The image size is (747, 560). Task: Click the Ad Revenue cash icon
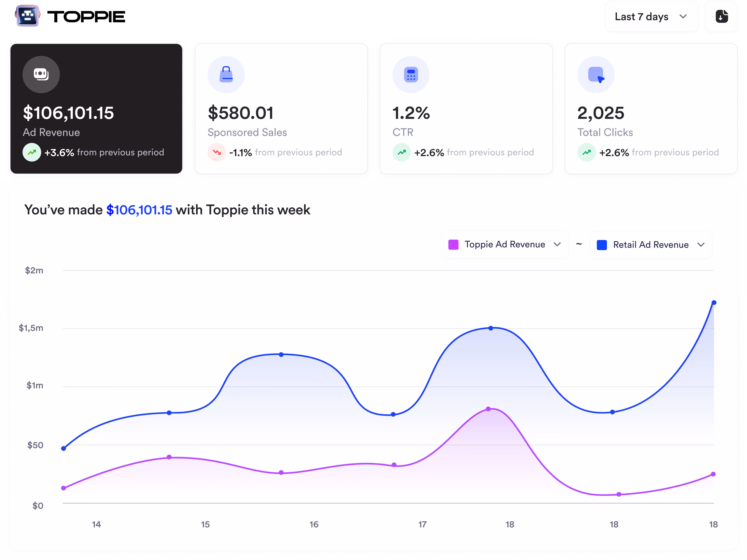[x=41, y=75]
